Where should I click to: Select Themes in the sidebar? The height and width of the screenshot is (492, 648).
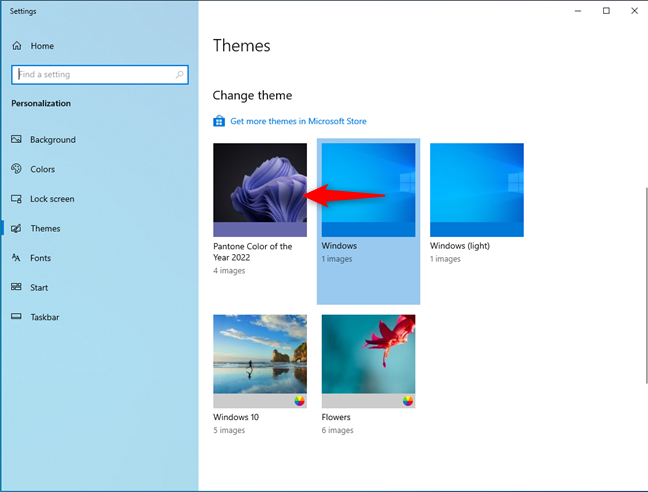[100, 228]
